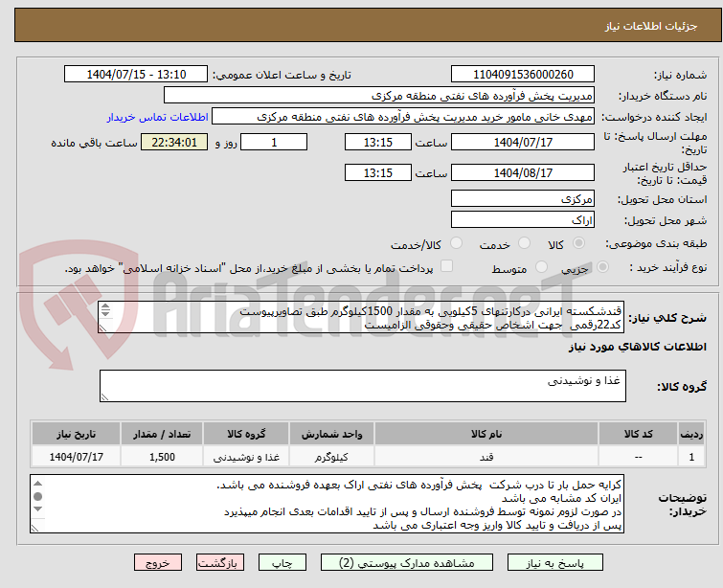Click the 1,500 quantity cell
This screenshot has height=588, width=723.
click(x=162, y=457)
